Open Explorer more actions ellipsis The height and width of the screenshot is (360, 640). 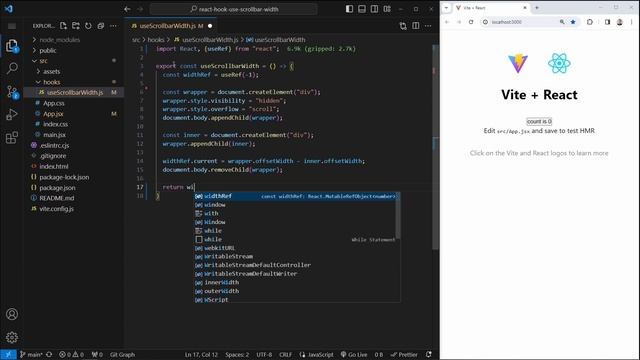click(x=113, y=26)
